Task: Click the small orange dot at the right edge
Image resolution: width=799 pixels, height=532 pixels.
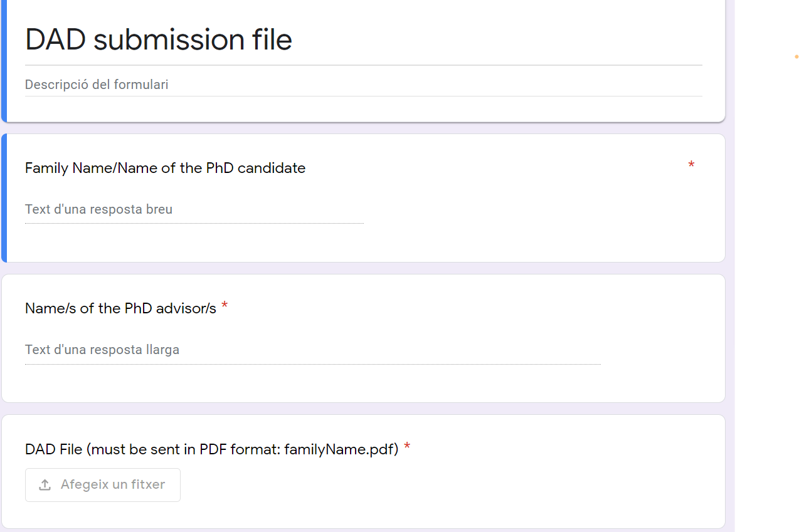Action: [796, 57]
